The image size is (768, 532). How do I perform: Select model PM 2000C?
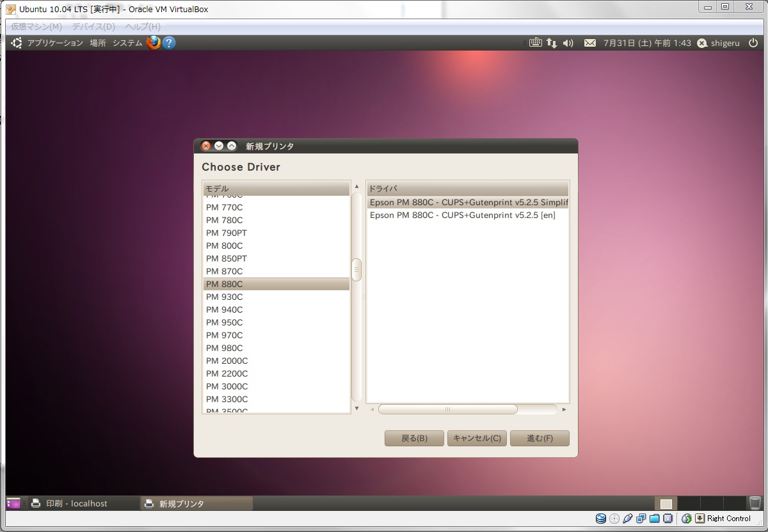[276, 361]
